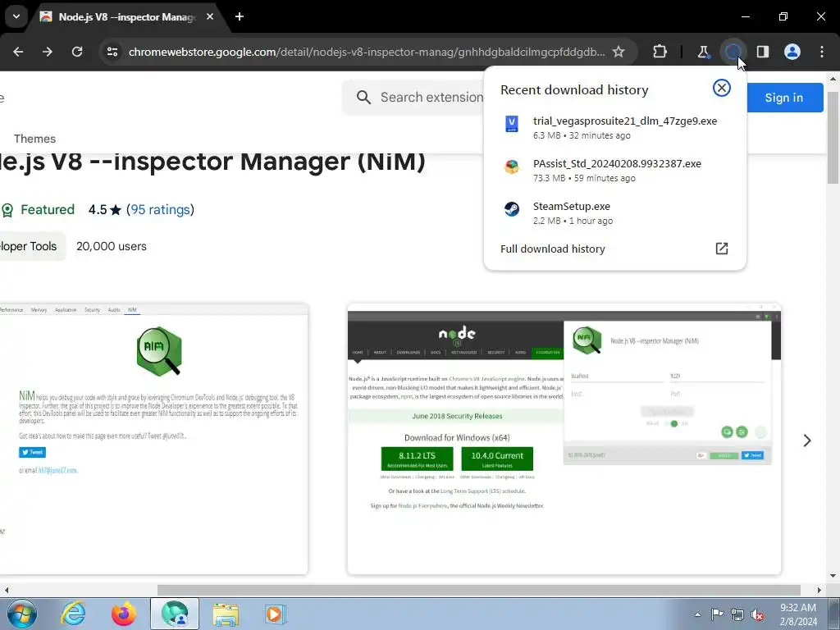Viewport: 840px width, 630px height.
Task: Open the muted volume tray icon
Action: point(757,614)
